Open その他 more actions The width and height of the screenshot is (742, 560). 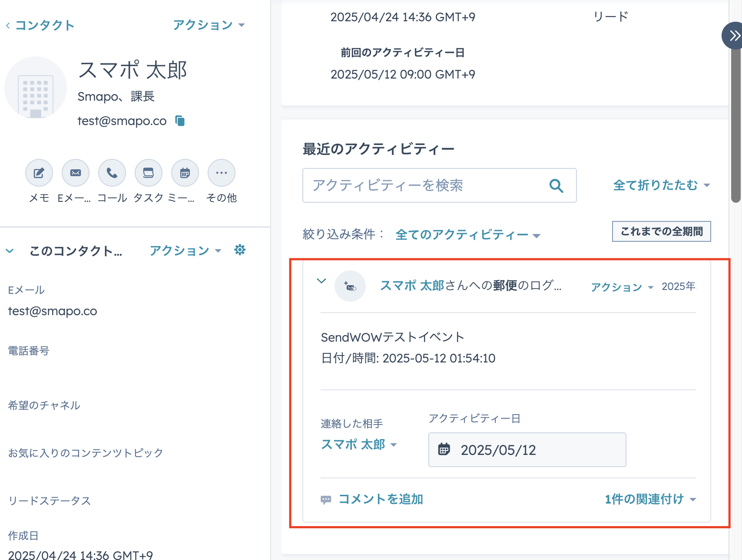222,173
